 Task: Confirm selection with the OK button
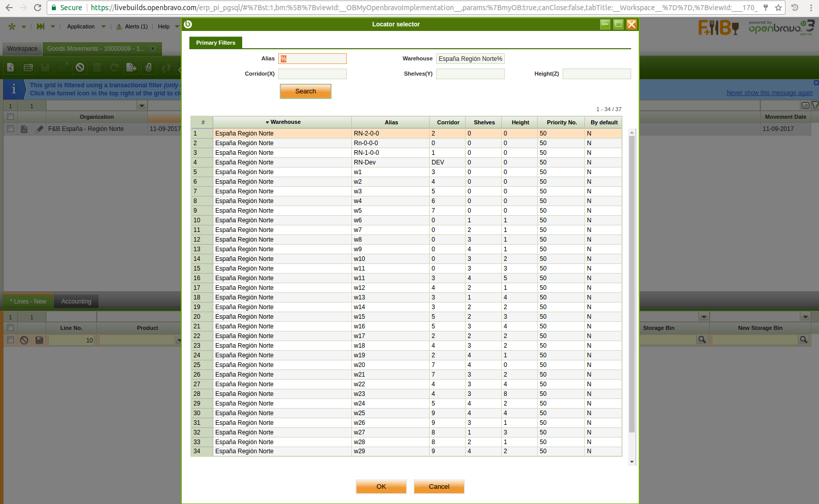pyautogui.click(x=381, y=487)
